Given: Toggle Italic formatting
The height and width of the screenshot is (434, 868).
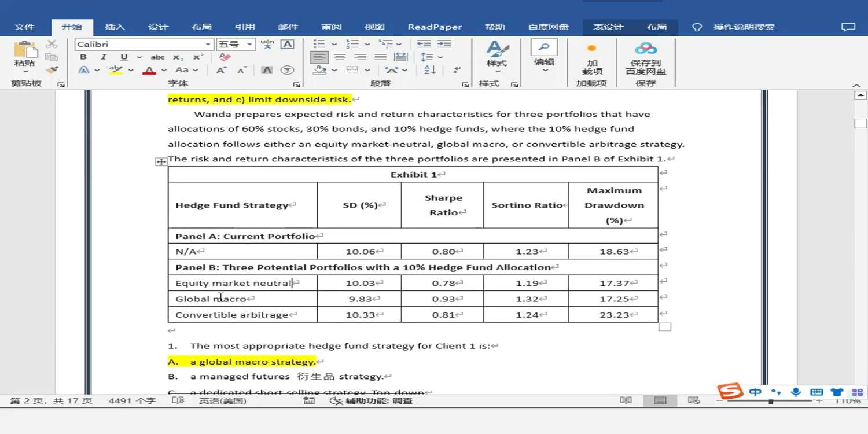Looking at the screenshot, I should [104, 57].
